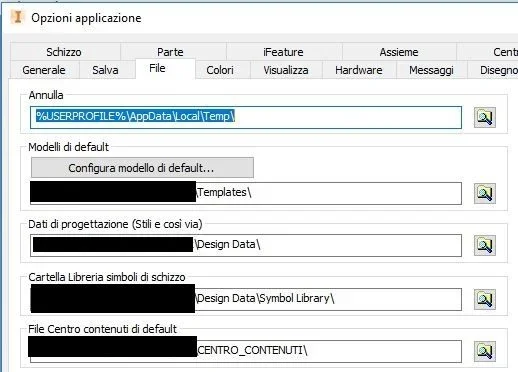The image size is (518, 372).
Task: Click the Symbol Library path field
Action: (246, 299)
